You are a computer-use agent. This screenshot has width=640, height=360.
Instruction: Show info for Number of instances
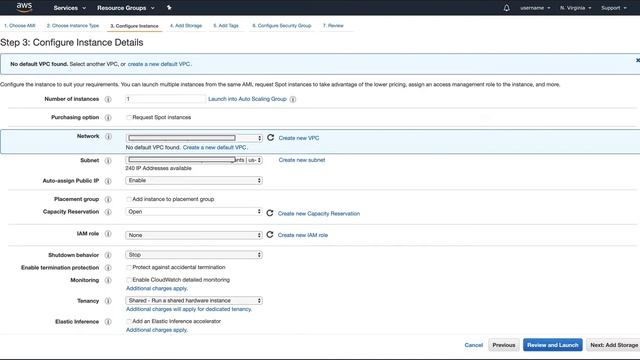[108, 99]
